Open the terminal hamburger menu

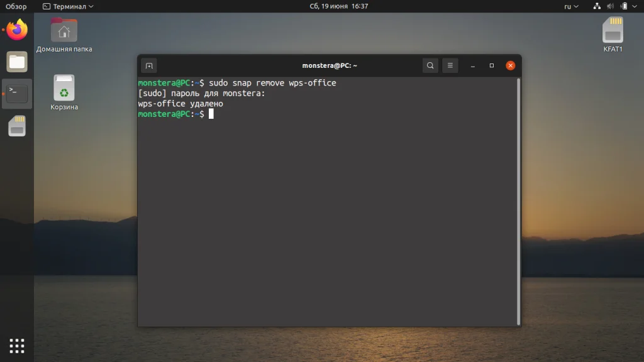point(450,65)
